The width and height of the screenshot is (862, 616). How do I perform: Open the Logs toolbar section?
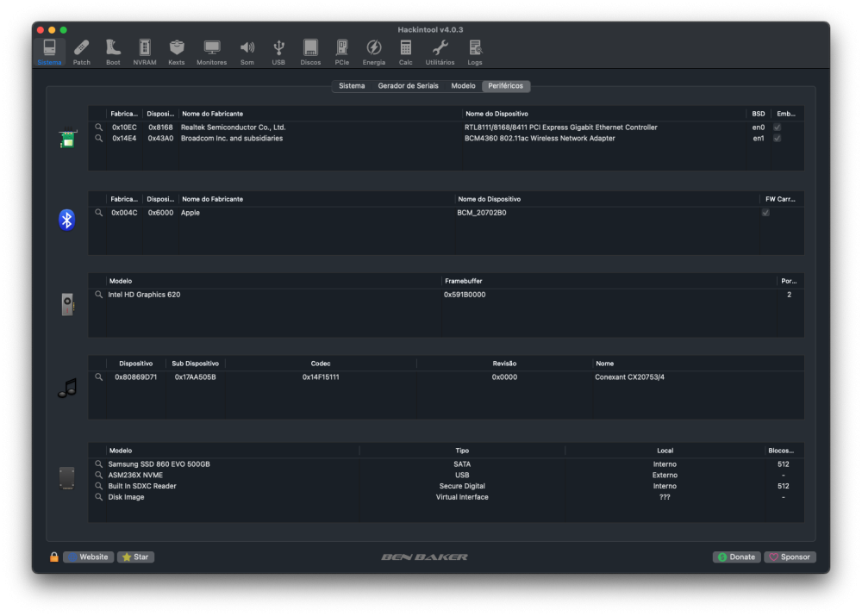pos(475,53)
